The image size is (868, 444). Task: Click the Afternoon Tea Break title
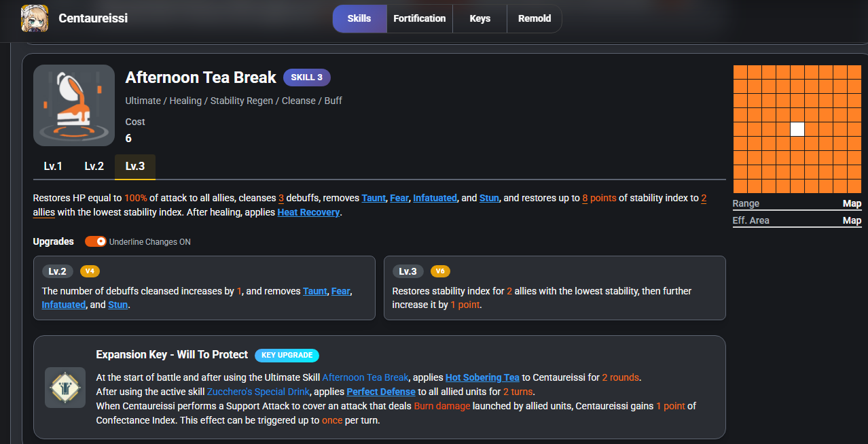point(200,78)
